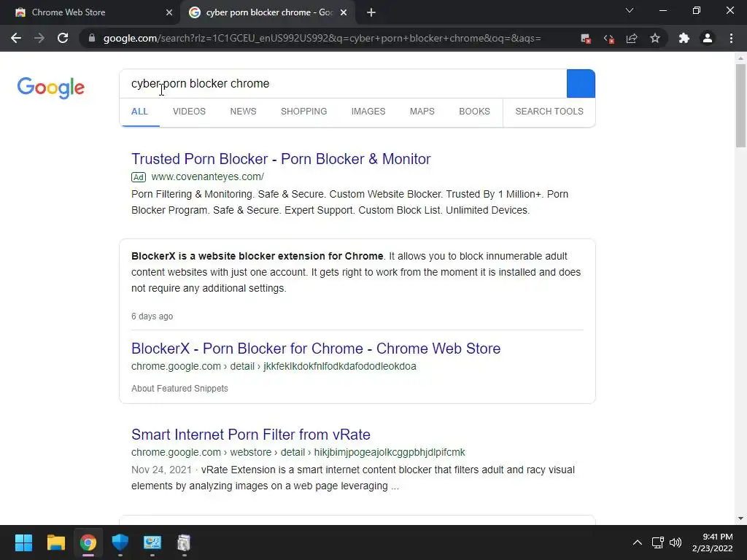
Task: Switch to BOOKS results
Action: click(x=474, y=112)
